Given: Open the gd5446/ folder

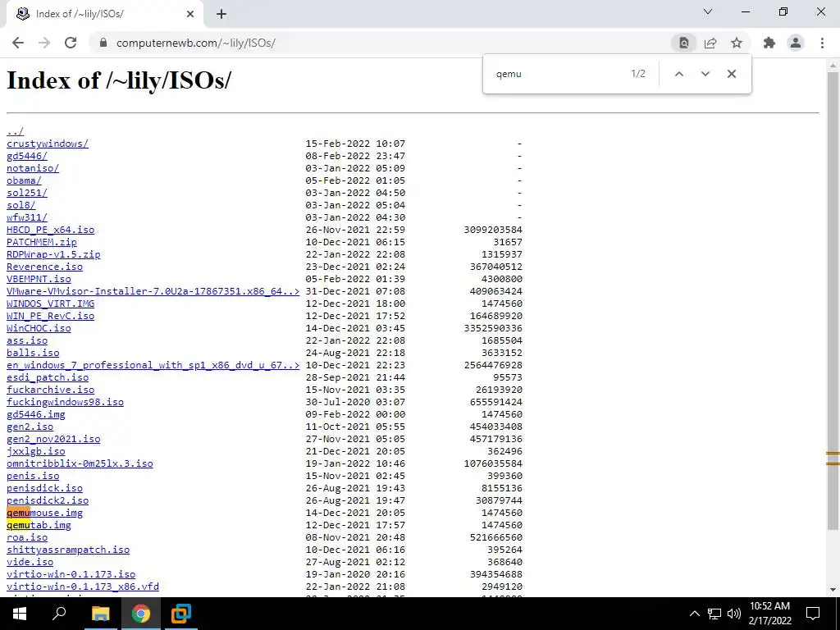Looking at the screenshot, I should pos(27,156).
